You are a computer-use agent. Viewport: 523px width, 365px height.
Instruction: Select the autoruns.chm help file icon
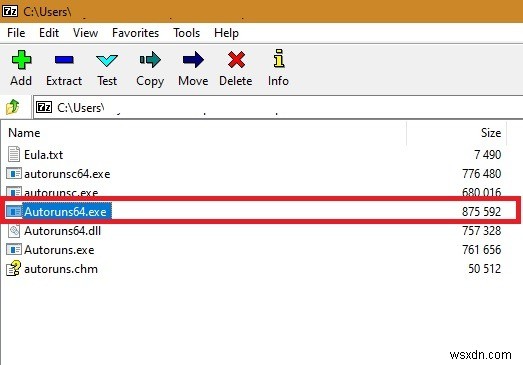pyautogui.click(x=14, y=269)
